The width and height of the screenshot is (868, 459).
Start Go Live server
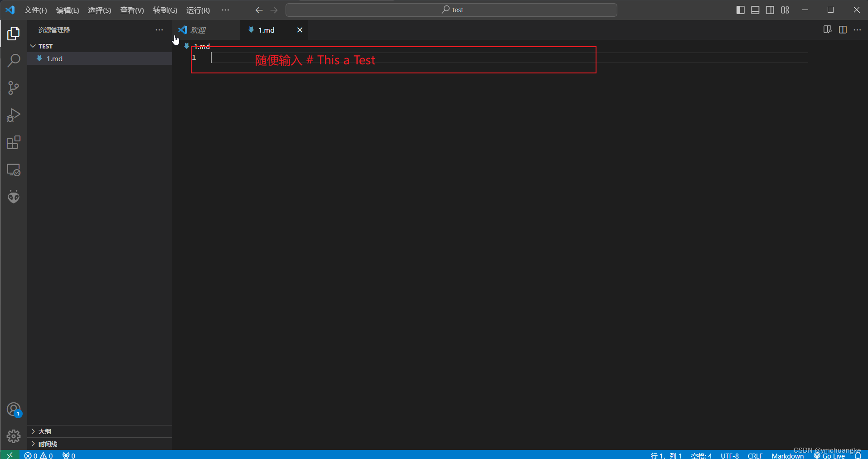[829, 456]
